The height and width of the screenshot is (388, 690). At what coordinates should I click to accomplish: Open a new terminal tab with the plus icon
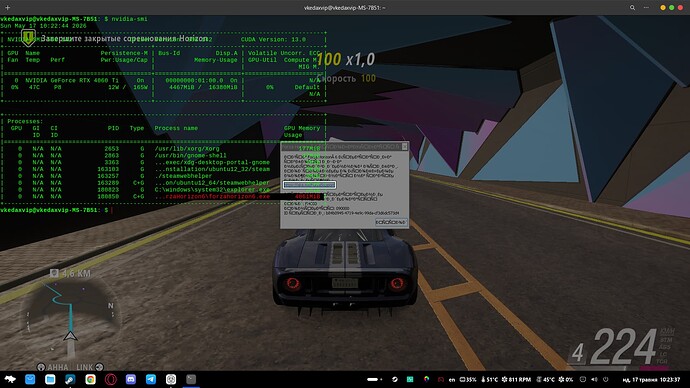point(7,7)
